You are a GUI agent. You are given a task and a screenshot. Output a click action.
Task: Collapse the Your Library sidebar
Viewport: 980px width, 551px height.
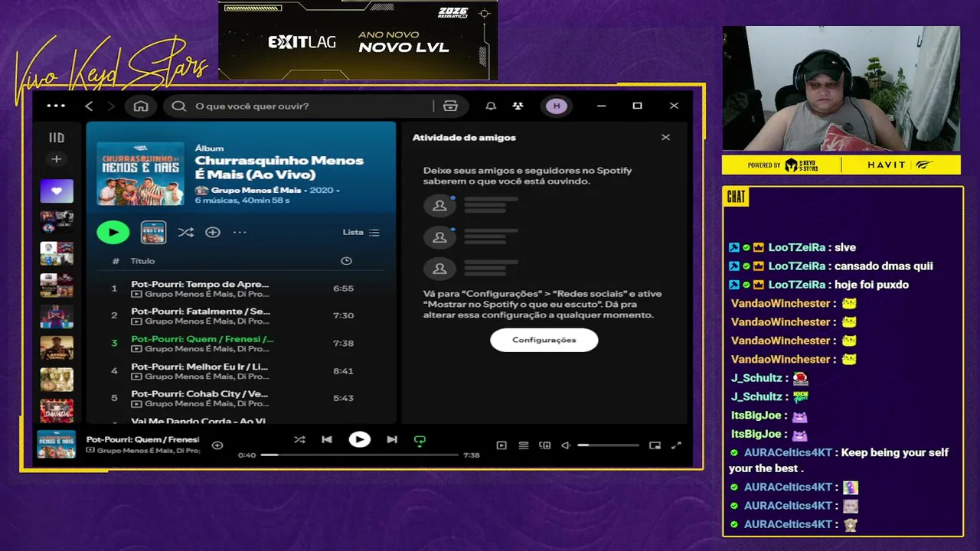coord(57,138)
